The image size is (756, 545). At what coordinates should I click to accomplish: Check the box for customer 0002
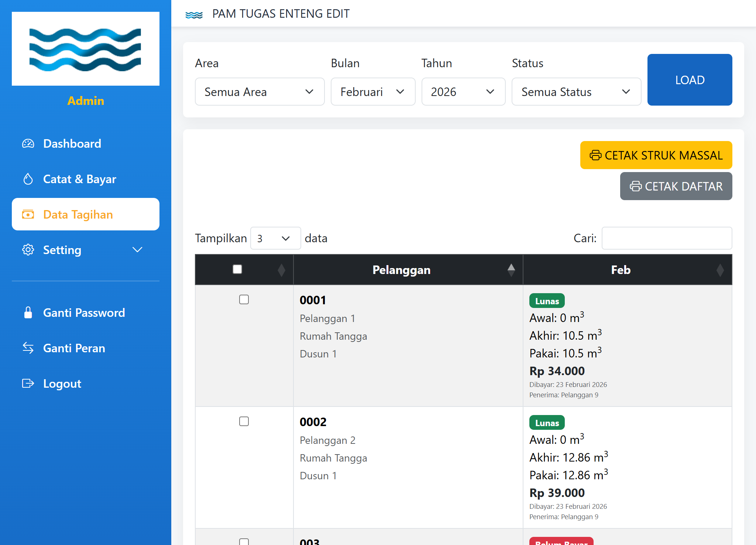(244, 421)
